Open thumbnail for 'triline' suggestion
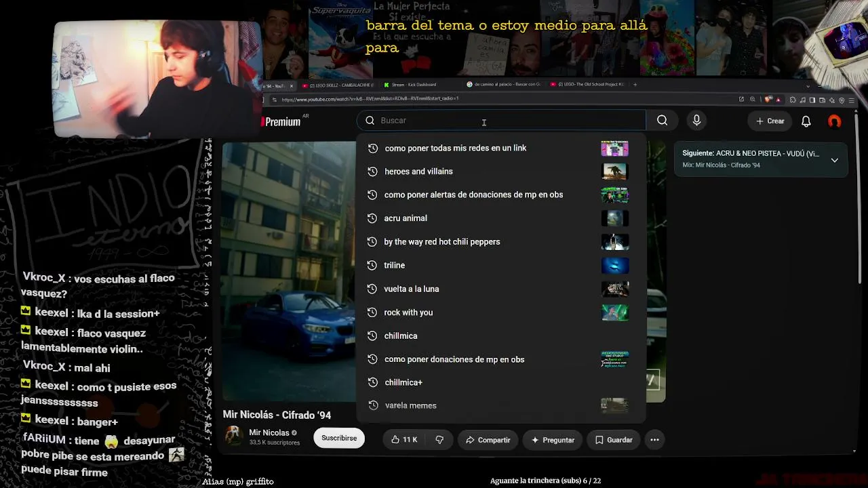The width and height of the screenshot is (868, 488). tap(614, 266)
